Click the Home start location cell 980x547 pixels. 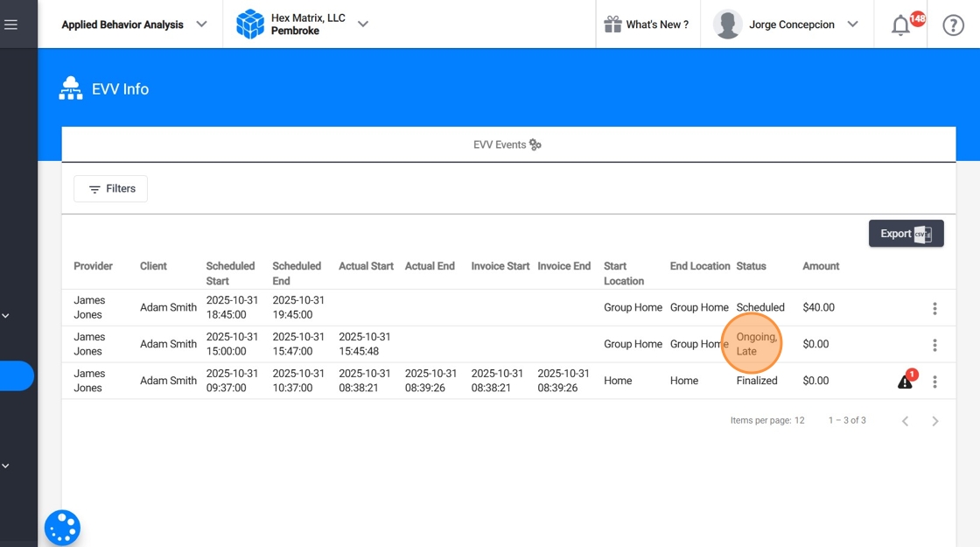pyautogui.click(x=618, y=381)
